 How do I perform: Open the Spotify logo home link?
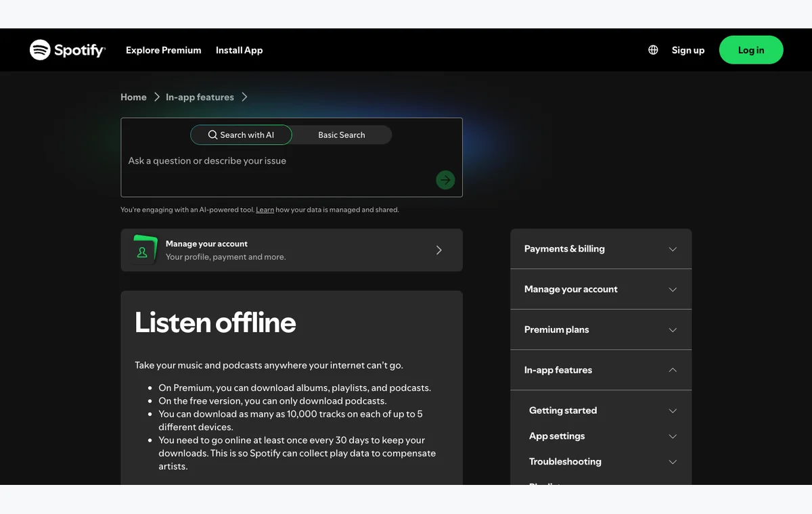coord(68,50)
